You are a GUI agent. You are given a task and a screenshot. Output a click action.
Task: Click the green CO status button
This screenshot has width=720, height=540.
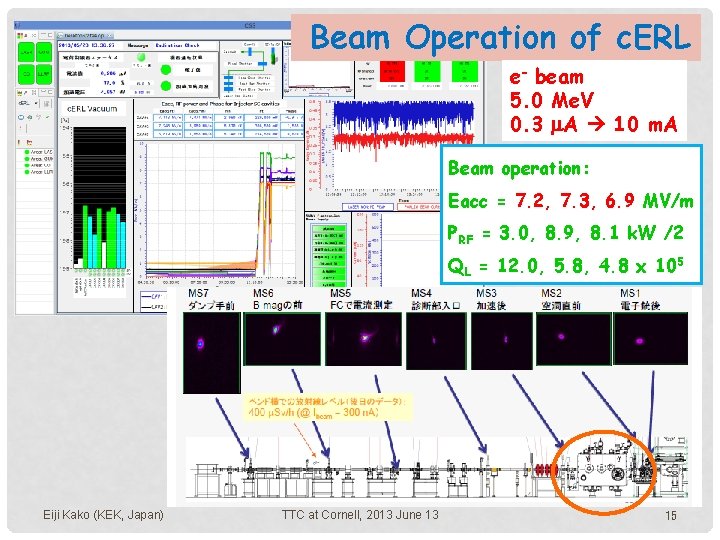pos(26,74)
